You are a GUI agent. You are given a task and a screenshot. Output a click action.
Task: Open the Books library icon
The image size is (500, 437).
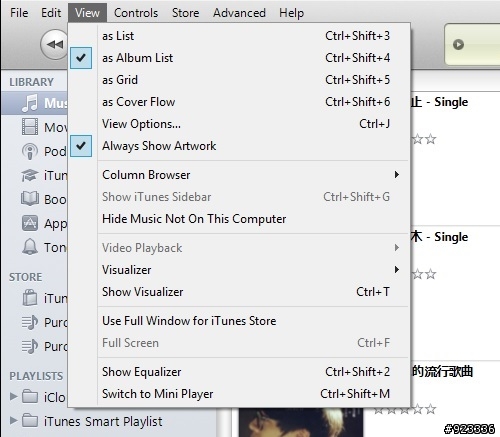[30, 199]
